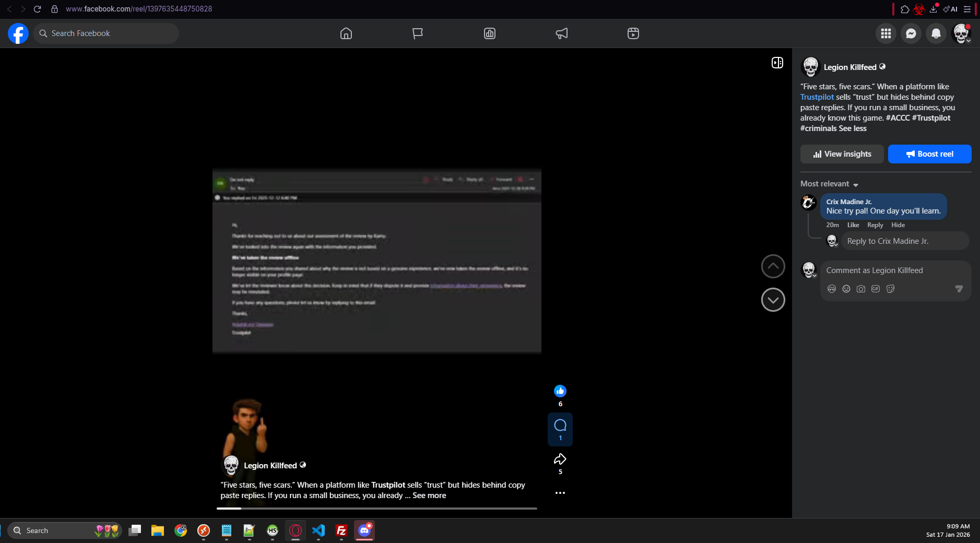Open the Crix Madine Jr. profile name

click(849, 202)
